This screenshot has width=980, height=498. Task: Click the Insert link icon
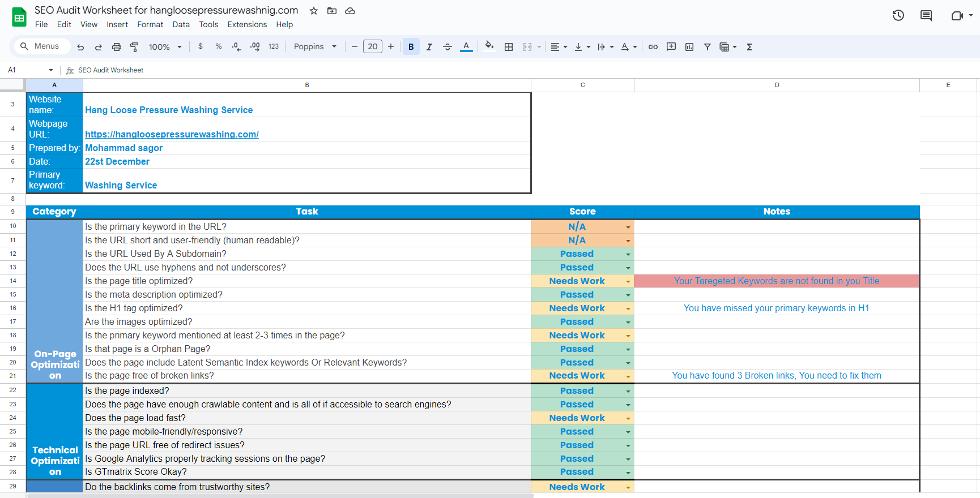point(653,47)
